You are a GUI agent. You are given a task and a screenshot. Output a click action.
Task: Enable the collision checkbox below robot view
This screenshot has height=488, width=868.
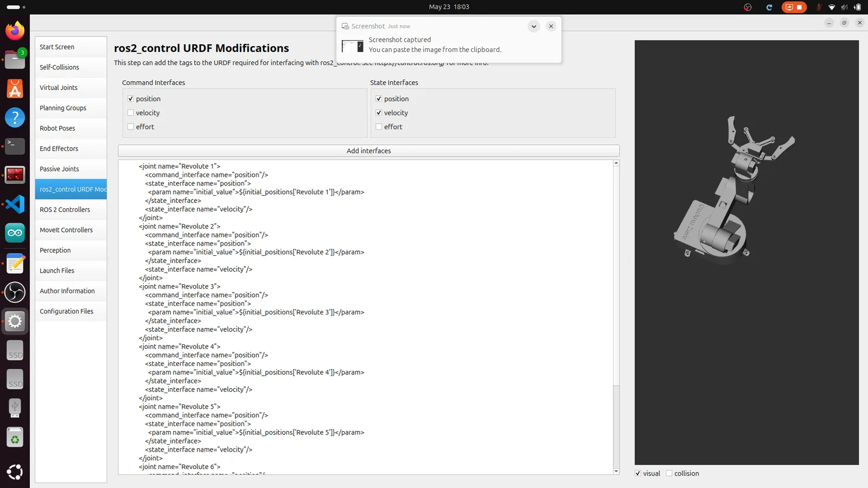coord(669,473)
